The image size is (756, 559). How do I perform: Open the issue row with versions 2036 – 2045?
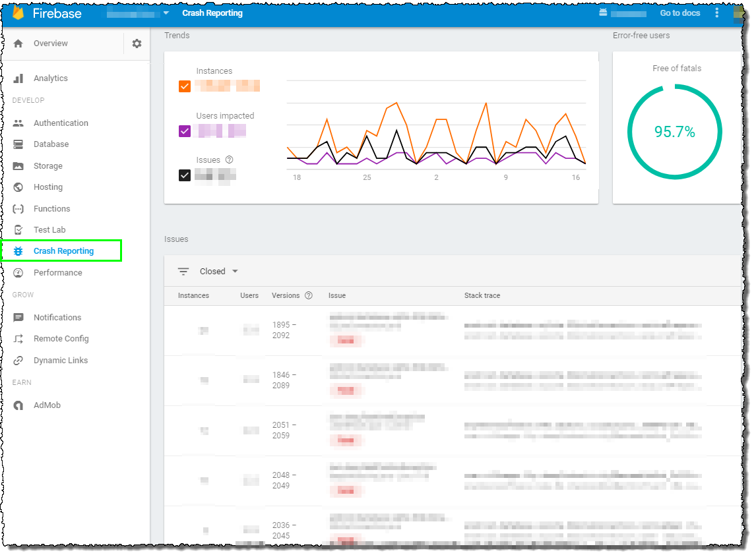tap(453, 526)
